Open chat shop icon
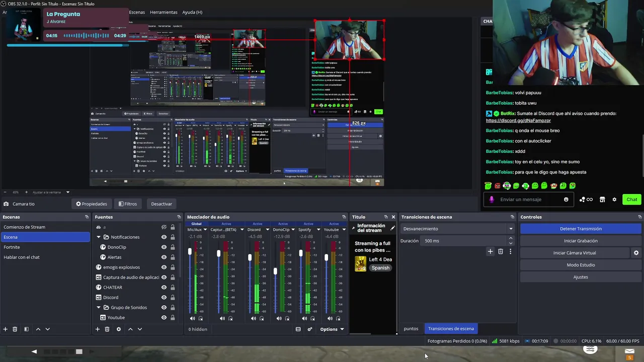This screenshot has height=362, width=644. click(x=602, y=200)
